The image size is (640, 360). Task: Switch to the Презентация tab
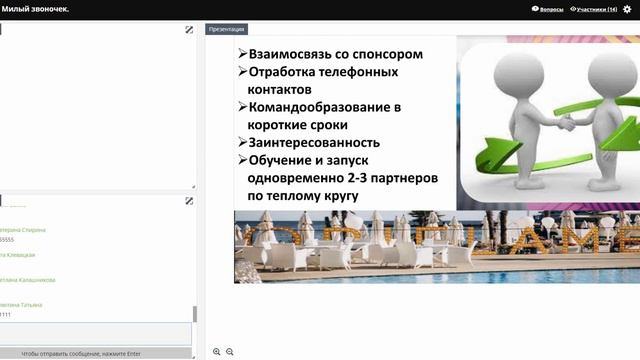click(227, 29)
